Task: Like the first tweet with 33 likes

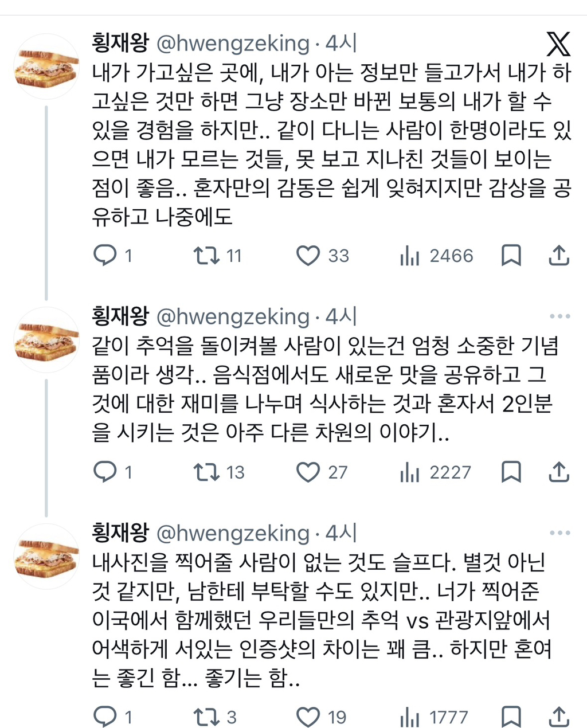Action: pos(308,256)
